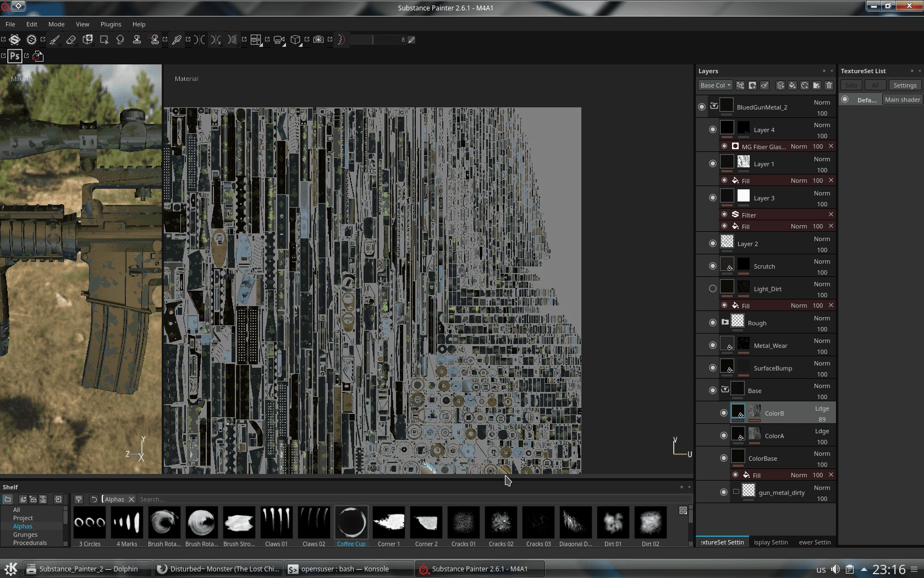Click the add folder icon in Layers

(817, 85)
